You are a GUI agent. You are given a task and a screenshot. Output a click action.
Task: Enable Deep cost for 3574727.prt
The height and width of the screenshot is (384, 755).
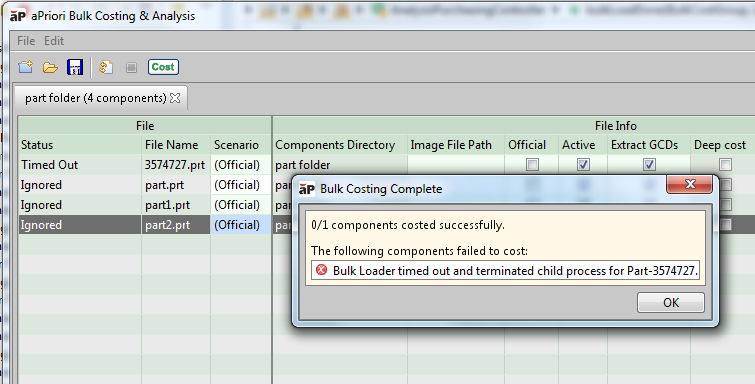pos(726,165)
